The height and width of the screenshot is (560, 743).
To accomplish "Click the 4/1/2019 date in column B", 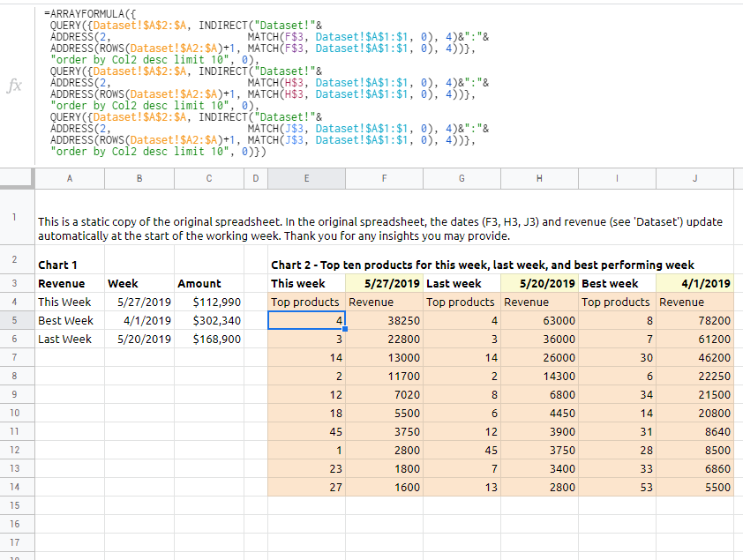I will pos(139,320).
